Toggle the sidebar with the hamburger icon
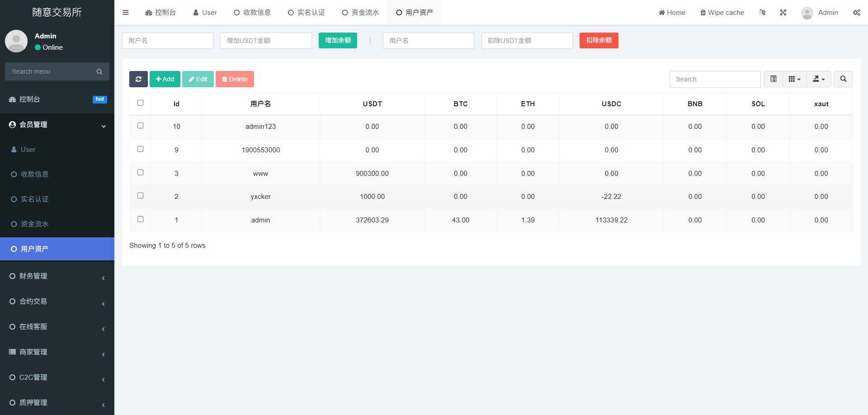Viewport: 868px width, 415px height. pos(126,13)
